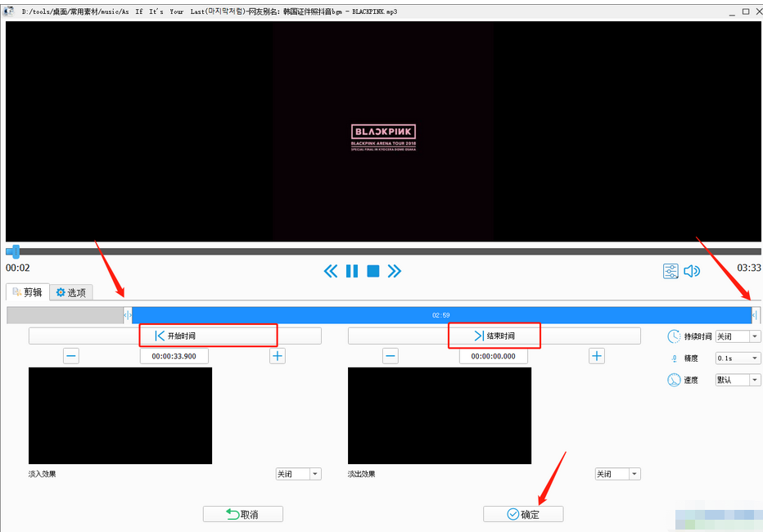Mute audio with the speaker icon
This screenshot has height=532, width=763.
pos(692,271)
